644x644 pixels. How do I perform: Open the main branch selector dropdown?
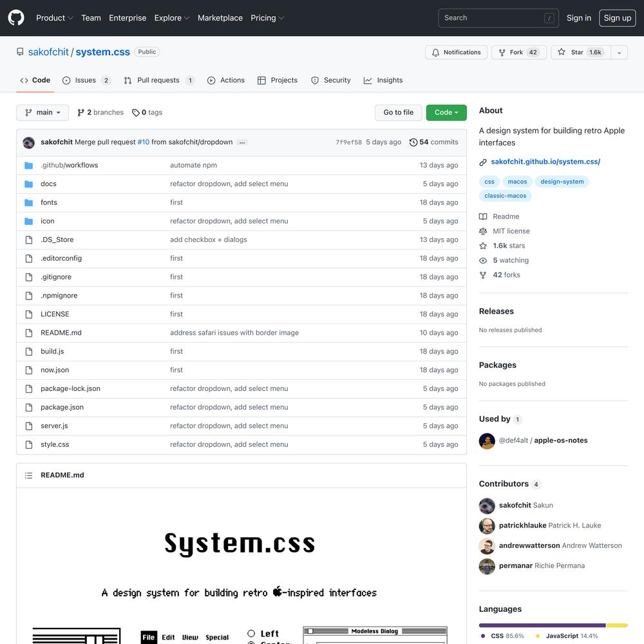tap(43, 113)
